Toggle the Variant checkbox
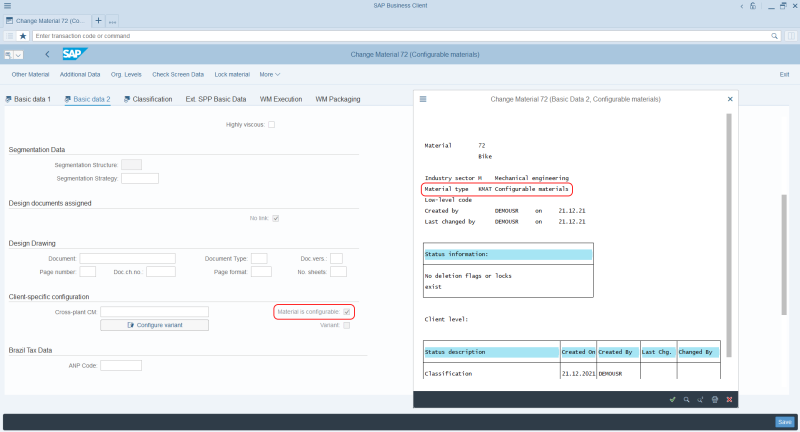 347,325
